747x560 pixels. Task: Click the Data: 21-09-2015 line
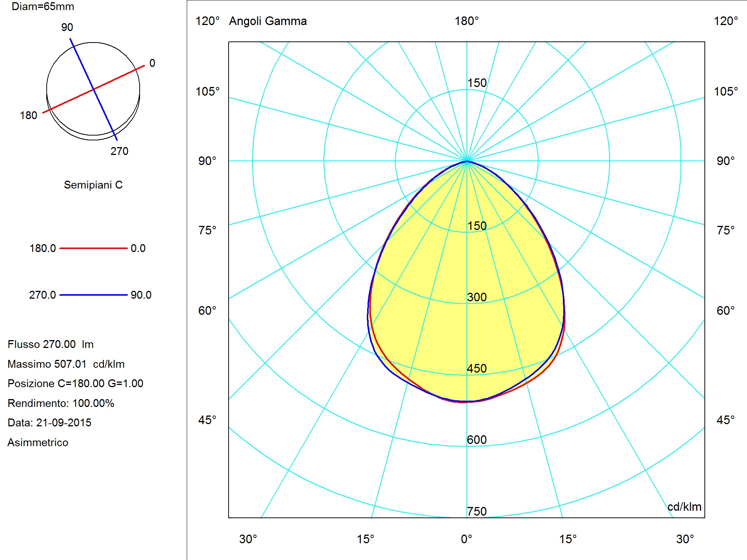49,423
